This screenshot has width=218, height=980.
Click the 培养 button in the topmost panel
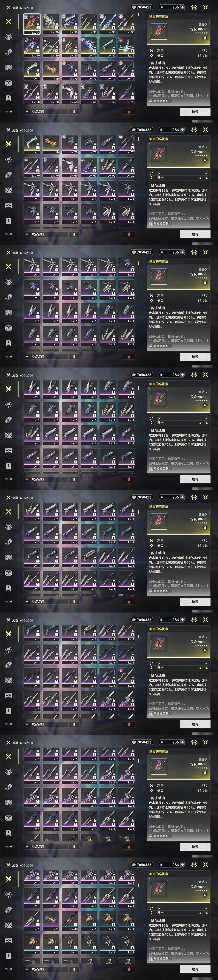[195, 111]
